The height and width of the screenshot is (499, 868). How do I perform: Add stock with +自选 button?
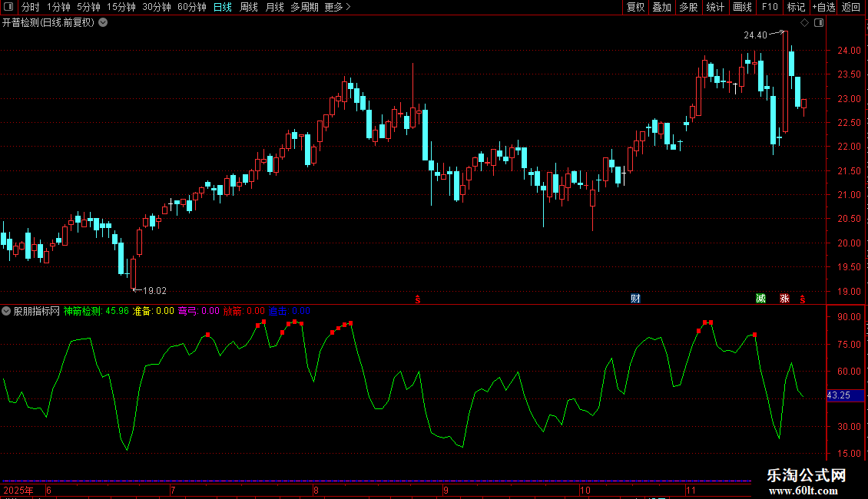823,7
